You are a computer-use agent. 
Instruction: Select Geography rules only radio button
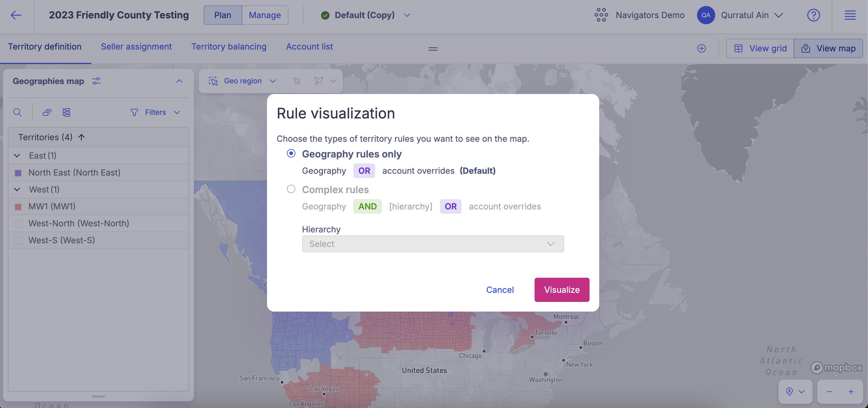point(290,154)
